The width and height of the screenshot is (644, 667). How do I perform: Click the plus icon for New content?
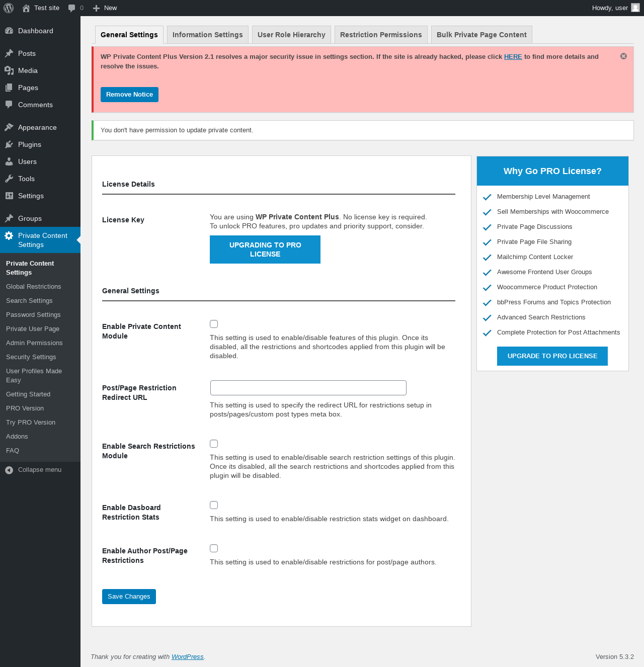97,8
